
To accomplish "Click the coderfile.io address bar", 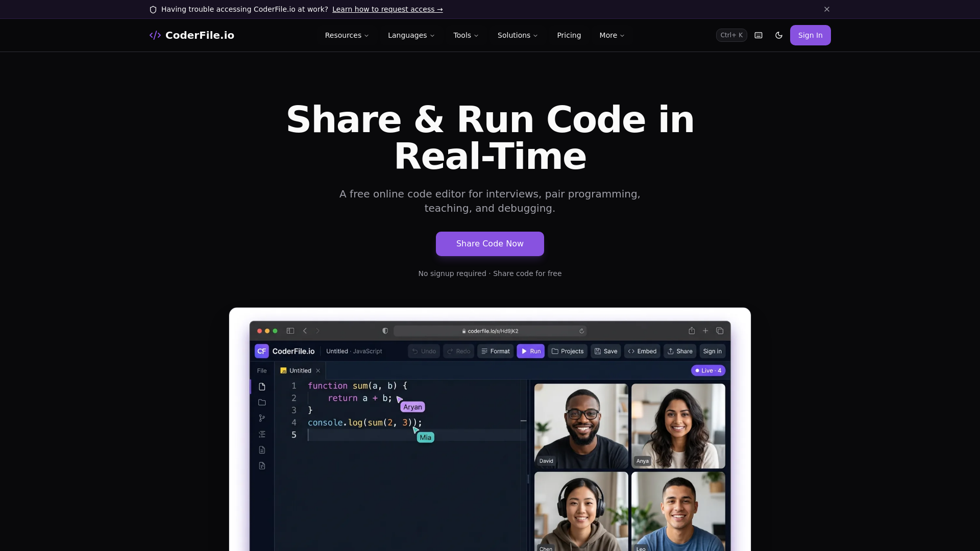I will pyautogui.click(x=490, y=331).
